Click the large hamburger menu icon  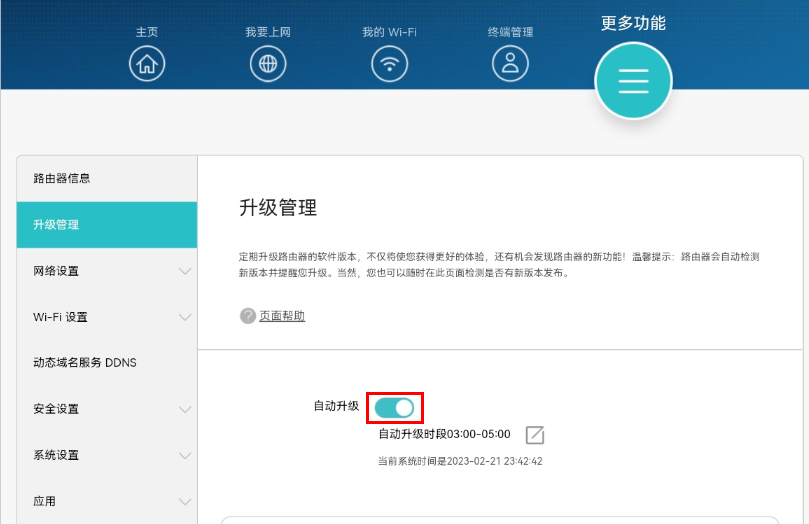point(633,82)
